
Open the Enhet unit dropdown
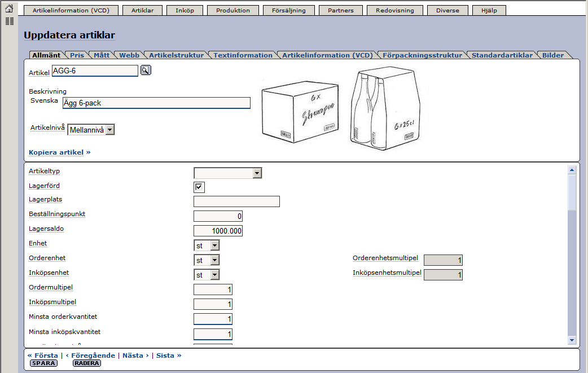207,245
